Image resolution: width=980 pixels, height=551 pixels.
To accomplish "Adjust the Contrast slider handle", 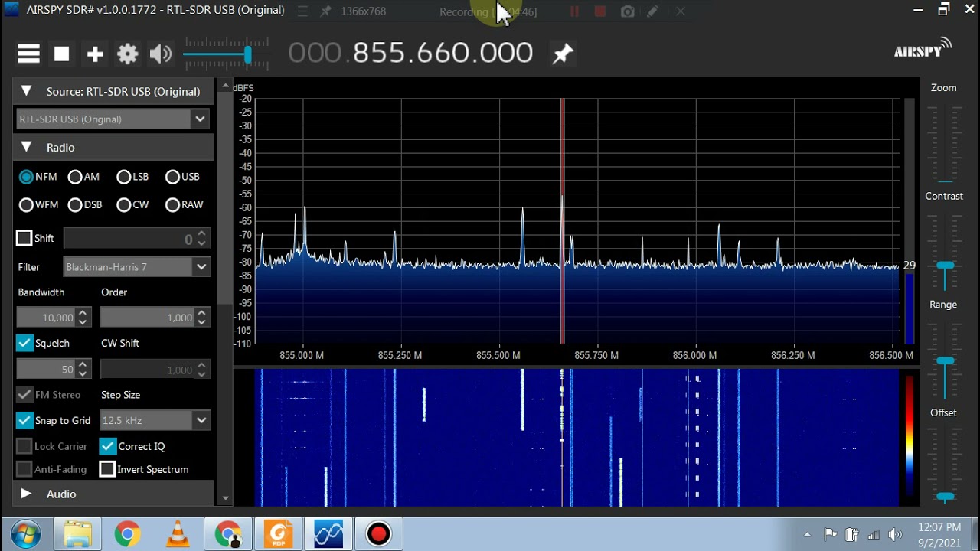I will (946, 266).
